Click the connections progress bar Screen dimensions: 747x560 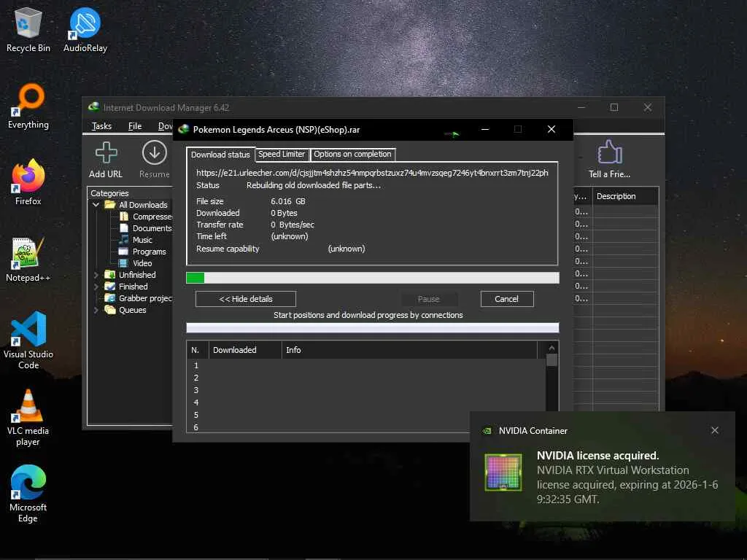tap(373, 327)
